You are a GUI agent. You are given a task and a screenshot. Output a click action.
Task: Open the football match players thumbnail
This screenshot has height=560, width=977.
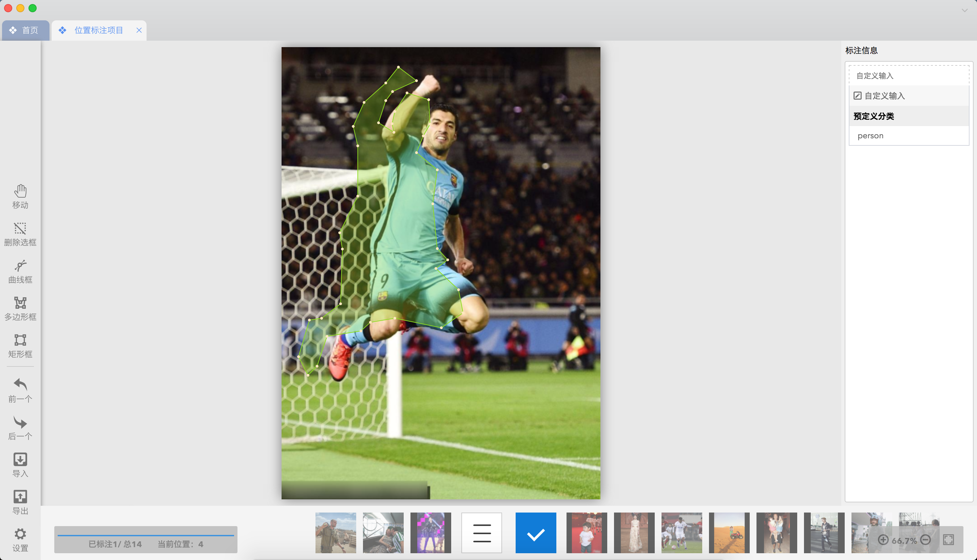[682, 533]
